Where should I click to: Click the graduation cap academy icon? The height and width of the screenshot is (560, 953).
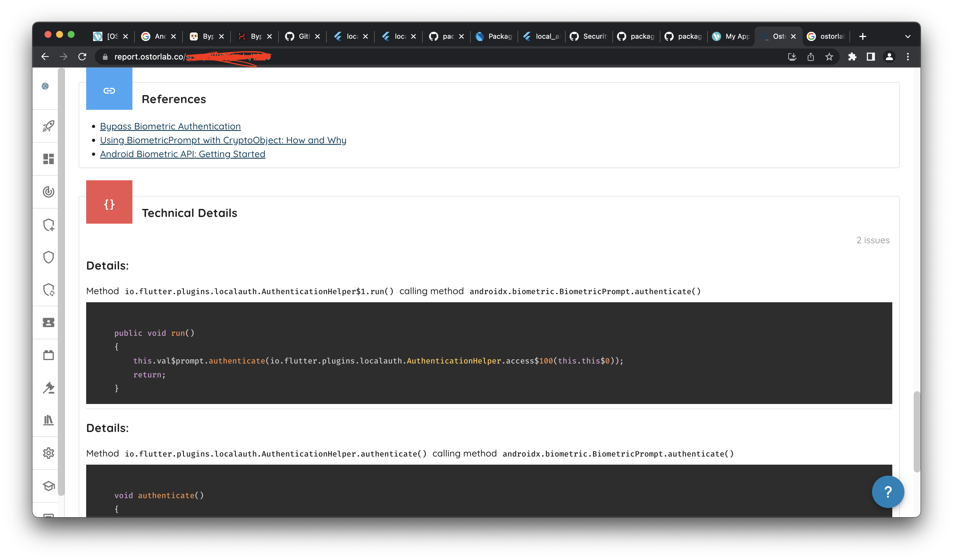(48, 486)
